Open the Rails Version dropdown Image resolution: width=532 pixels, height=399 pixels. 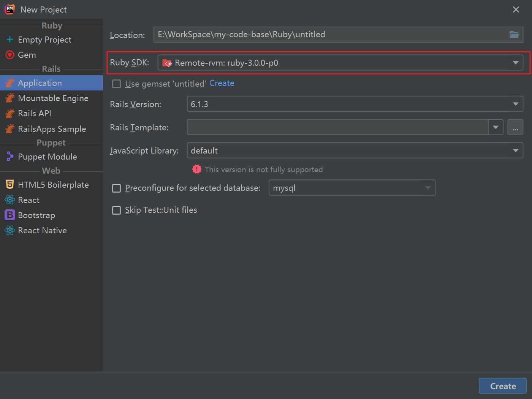[355, 104]
